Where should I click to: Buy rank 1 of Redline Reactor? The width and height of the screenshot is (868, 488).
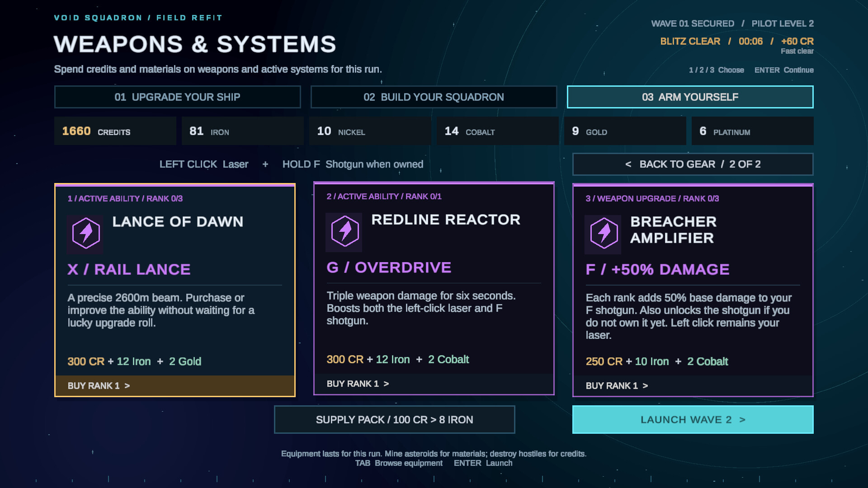click(x=434, y=384)
